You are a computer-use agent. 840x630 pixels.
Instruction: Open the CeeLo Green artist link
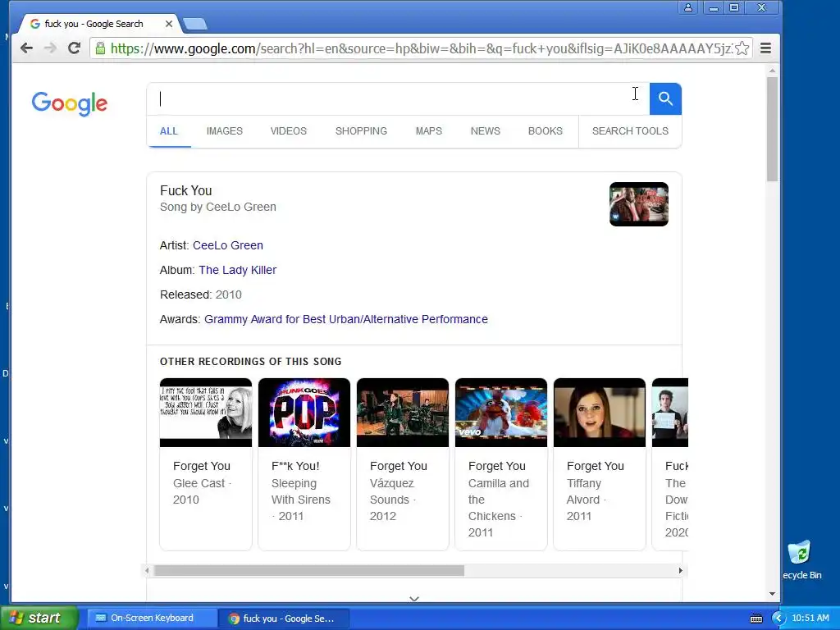(228, 245)
